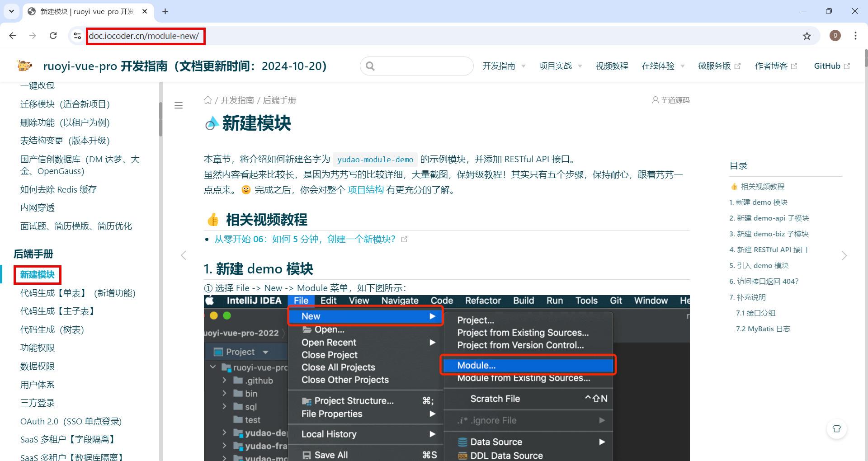
Task: Open video link 从零开始 06
Action: point(311,239)
